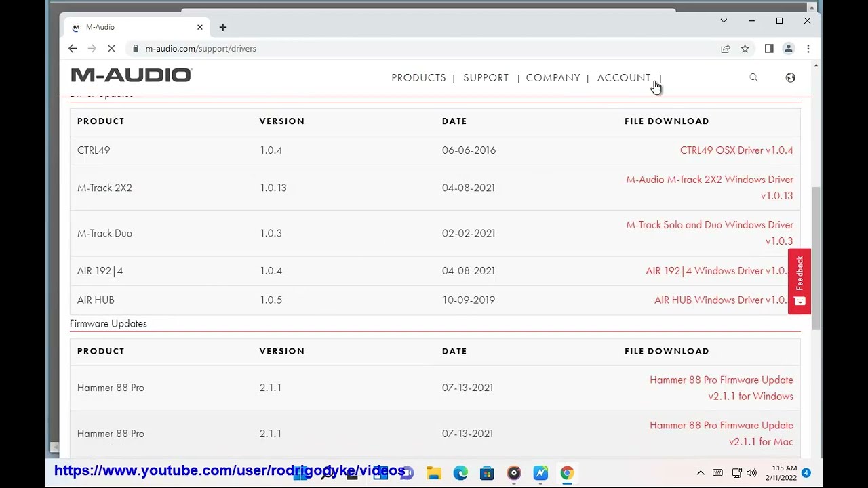This screenshot has height=488, width=868.
Task: Open the blue lightning app in taskbar
Action: pos(540,473)
